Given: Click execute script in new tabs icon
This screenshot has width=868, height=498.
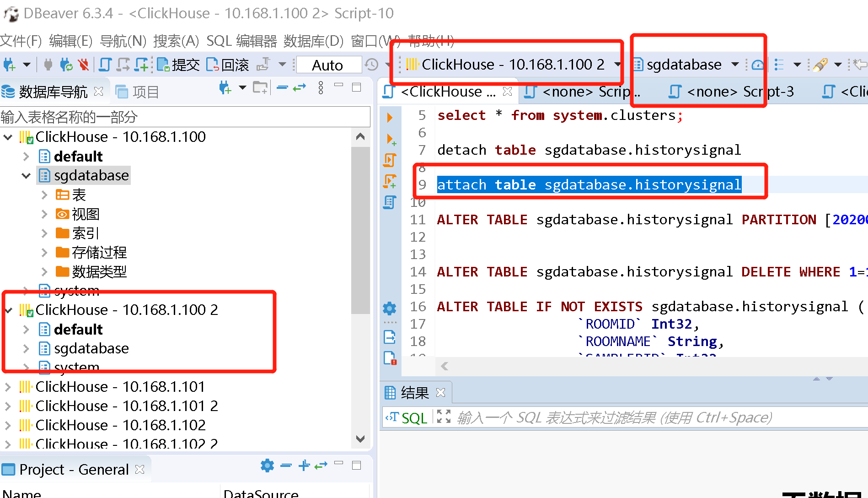Looking at the screenshot, I should [390, 181].
